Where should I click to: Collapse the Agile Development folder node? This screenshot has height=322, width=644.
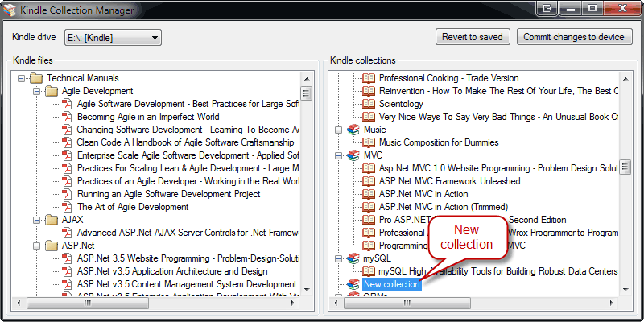coord(36,91)
